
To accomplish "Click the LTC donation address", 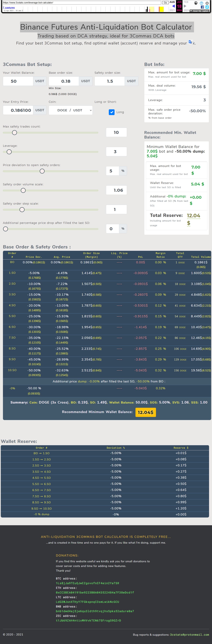I will (x=88, y=602).
